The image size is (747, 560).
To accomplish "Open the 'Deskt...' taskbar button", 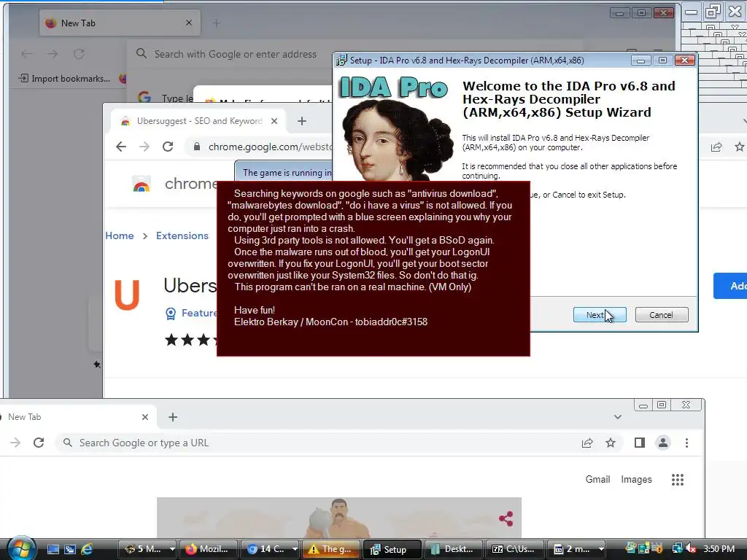I will point(454,549).
